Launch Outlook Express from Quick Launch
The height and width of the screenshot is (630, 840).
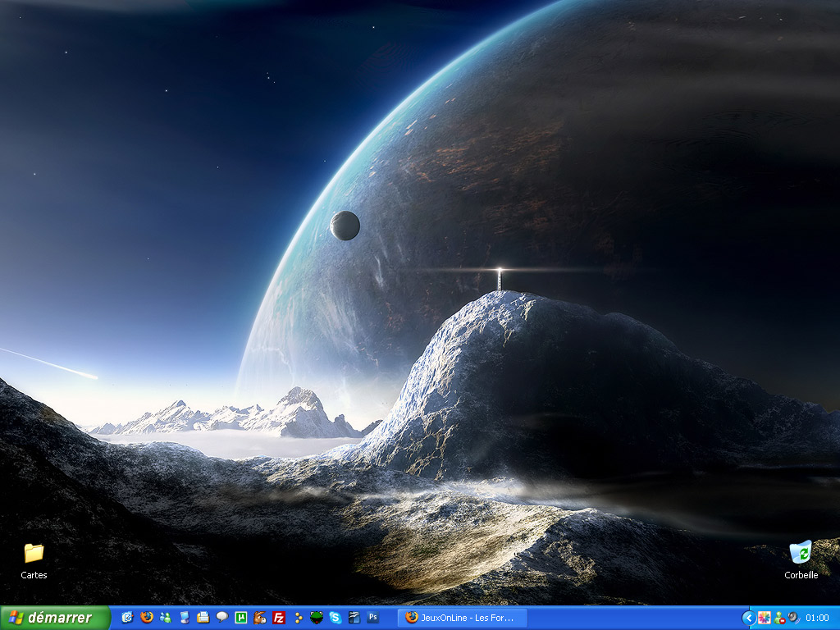point(127,618)
